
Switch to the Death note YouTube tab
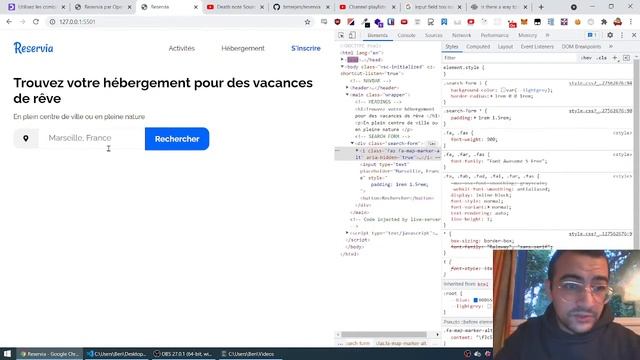[235, 7]
